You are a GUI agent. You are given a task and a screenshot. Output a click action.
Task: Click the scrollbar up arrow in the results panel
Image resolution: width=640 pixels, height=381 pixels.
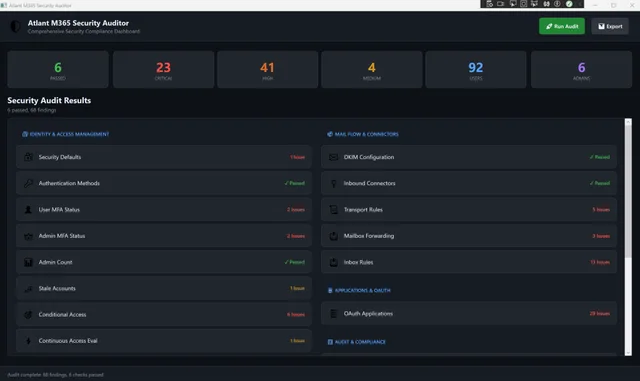pos(628,122)
